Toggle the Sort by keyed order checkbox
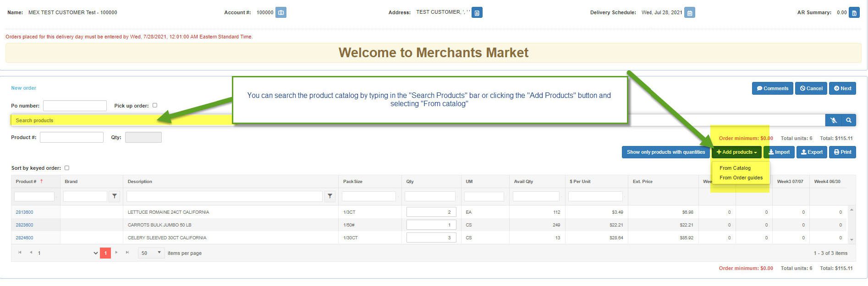The width and height of the screenshot is (868, 286). (67, 168)
